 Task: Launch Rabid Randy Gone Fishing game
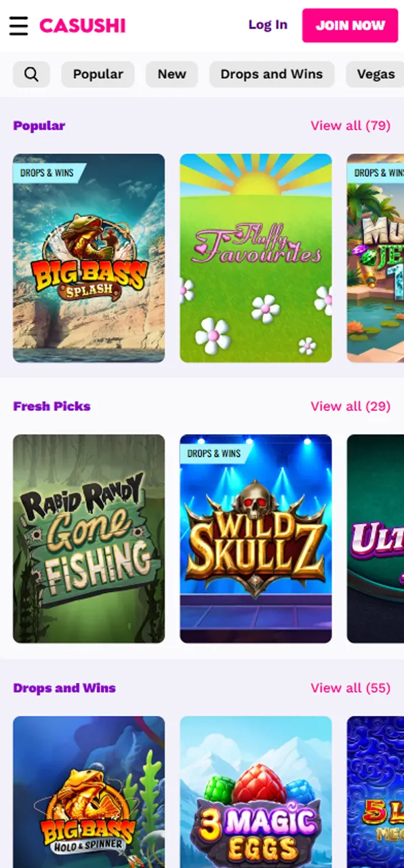[89, 539]
